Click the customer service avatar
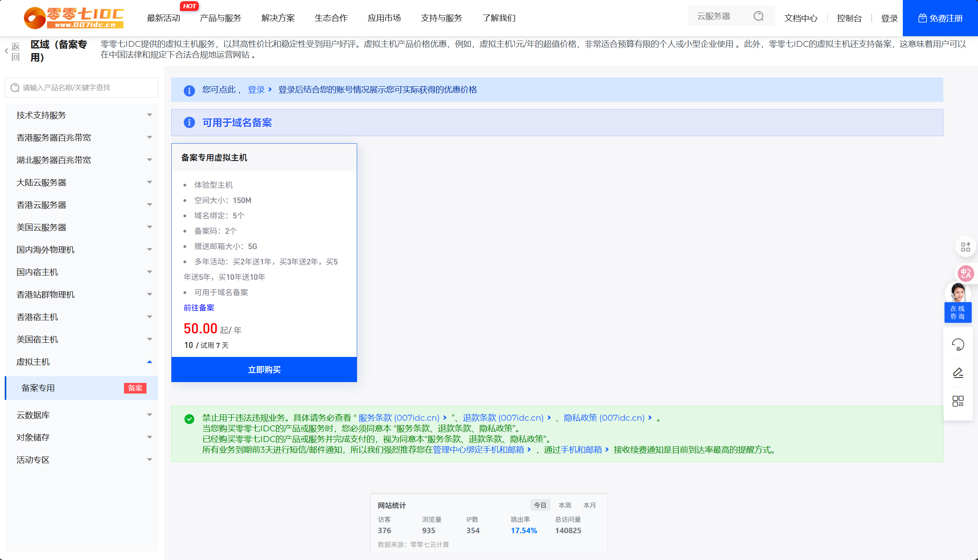 point(958,292)
